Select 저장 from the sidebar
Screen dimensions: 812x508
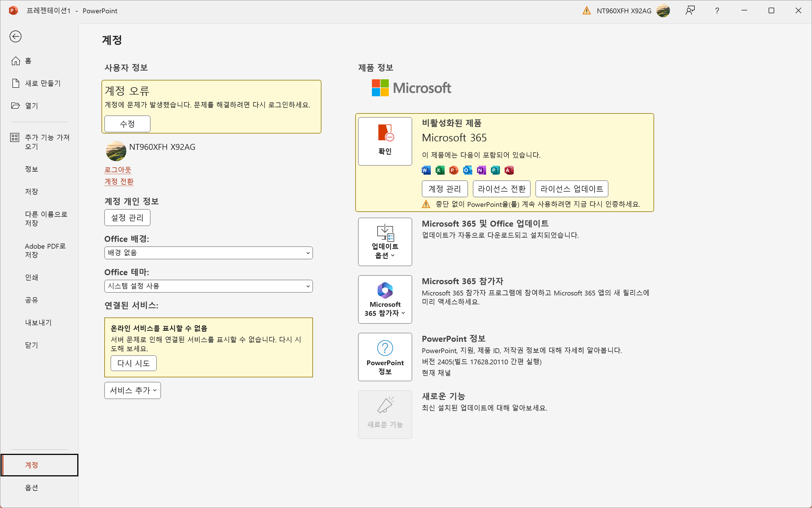point(39,192)
